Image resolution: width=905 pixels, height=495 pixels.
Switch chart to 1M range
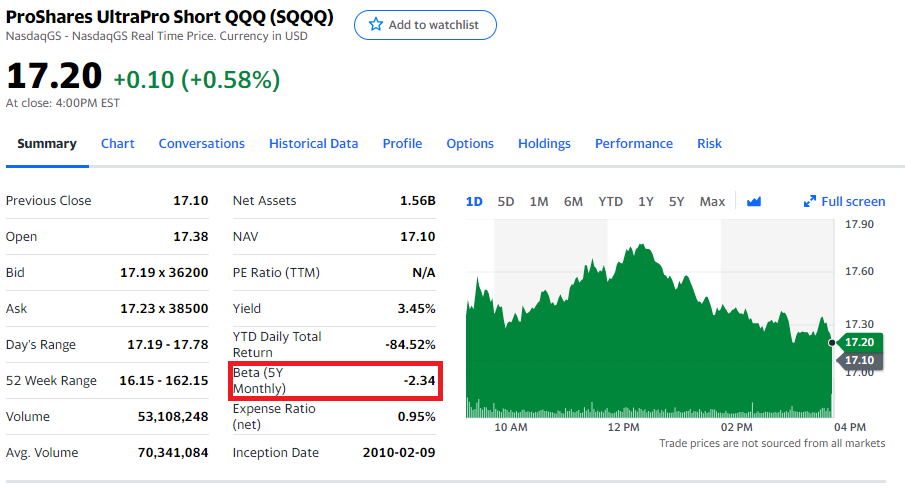click(539, 201)
